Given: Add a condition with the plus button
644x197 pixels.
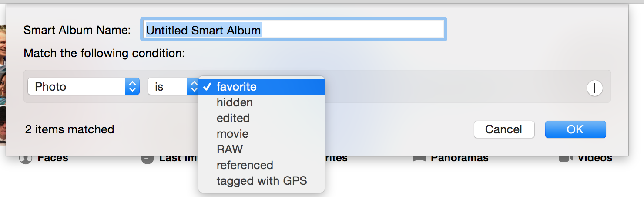Looking at the screenshot, I should point(594,88).
